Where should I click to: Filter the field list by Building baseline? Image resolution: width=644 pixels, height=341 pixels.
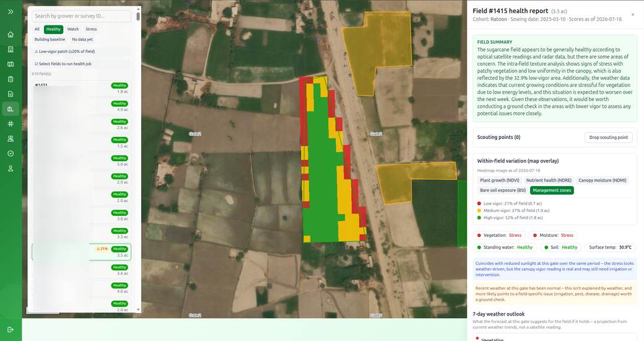[x=50, y=40]
